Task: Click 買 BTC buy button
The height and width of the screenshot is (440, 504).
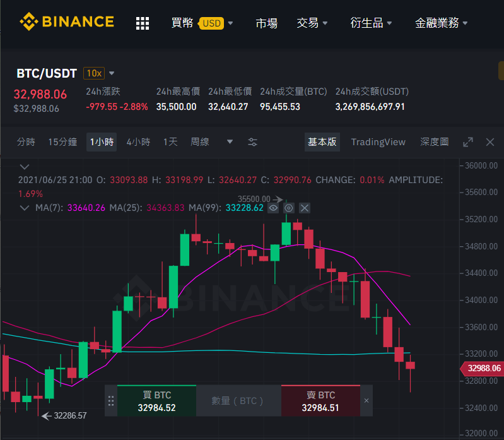Action: point(156,401)
